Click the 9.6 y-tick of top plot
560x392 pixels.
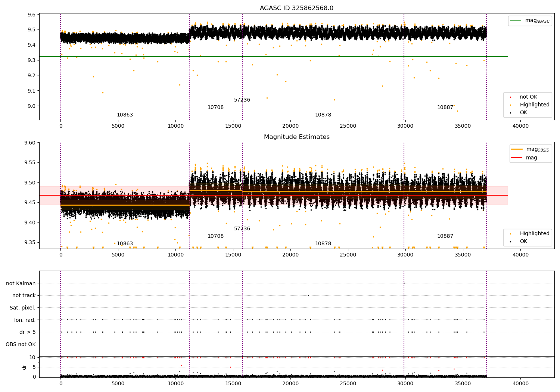[x=32, y=15]
